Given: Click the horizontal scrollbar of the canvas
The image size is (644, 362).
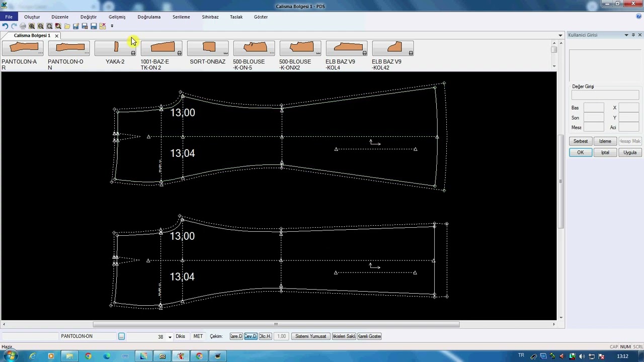Looking at the screenshot, I should (276, 324).
